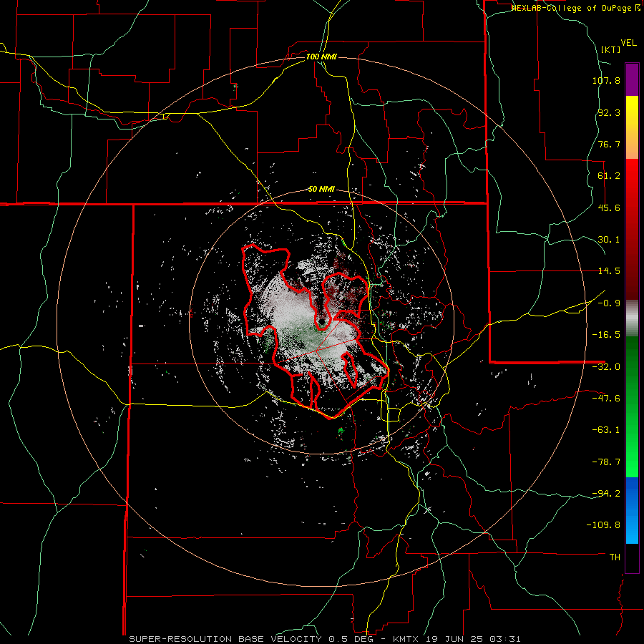Click the 100 NMI range ring label

[321, 57]
